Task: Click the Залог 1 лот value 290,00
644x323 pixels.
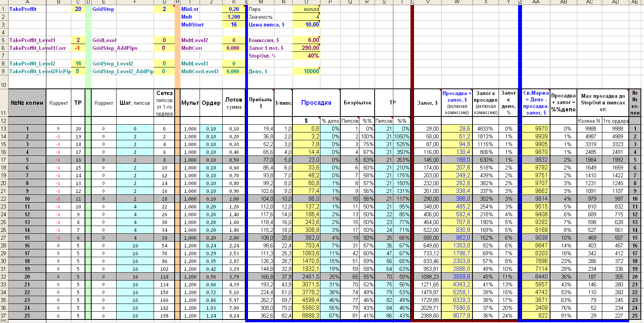Action: tap(306, 48)
